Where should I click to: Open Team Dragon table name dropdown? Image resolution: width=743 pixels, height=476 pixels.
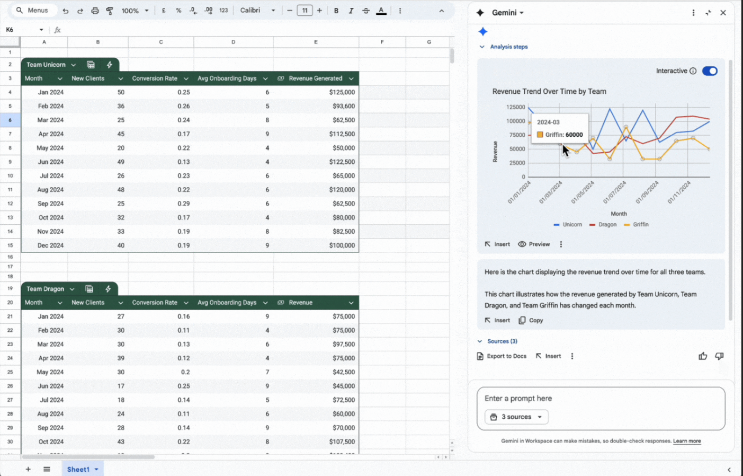coord(72,289)
